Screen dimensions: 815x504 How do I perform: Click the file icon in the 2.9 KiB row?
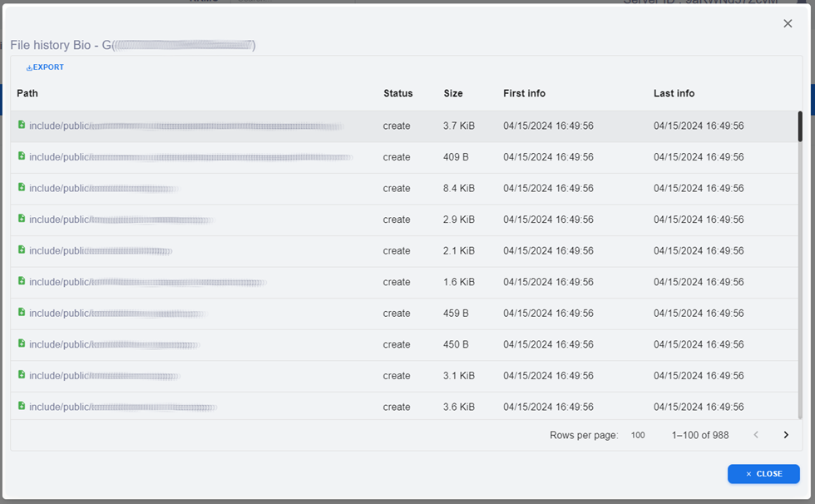22,219
